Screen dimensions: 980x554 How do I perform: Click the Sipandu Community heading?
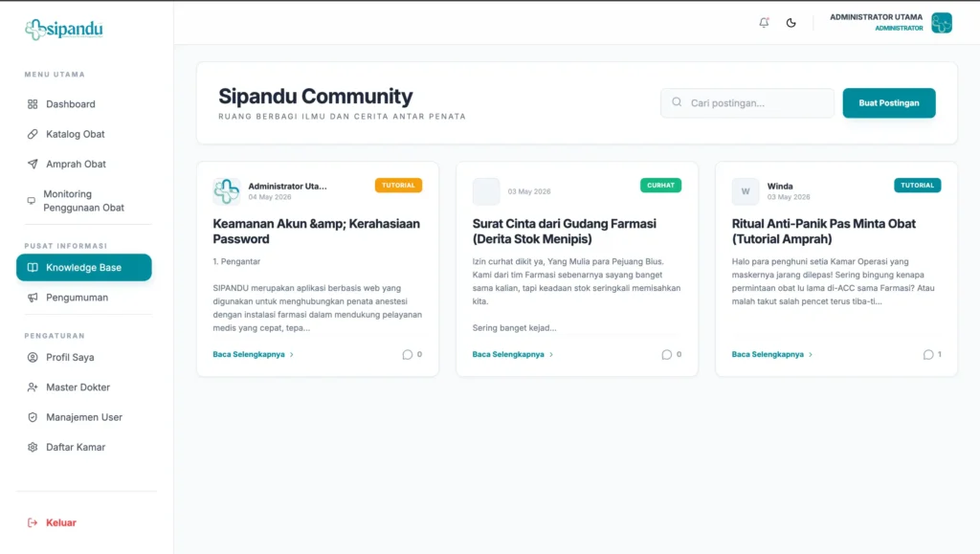[x=316, y=97]
